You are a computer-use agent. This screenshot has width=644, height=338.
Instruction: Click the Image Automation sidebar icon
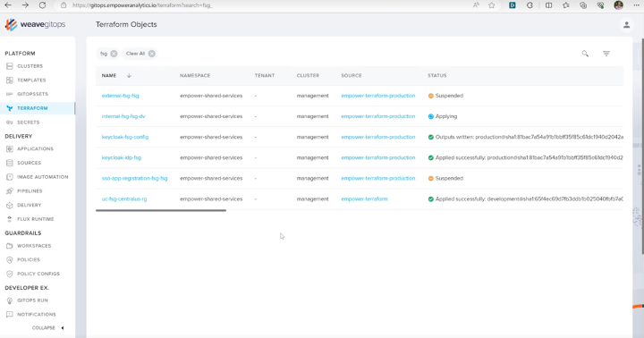[10, 177]
